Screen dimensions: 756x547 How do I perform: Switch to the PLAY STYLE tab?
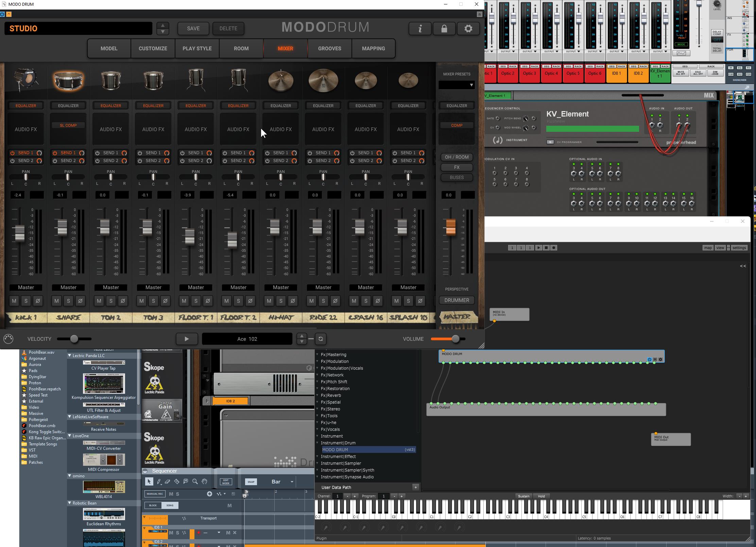tap(197, 49)
